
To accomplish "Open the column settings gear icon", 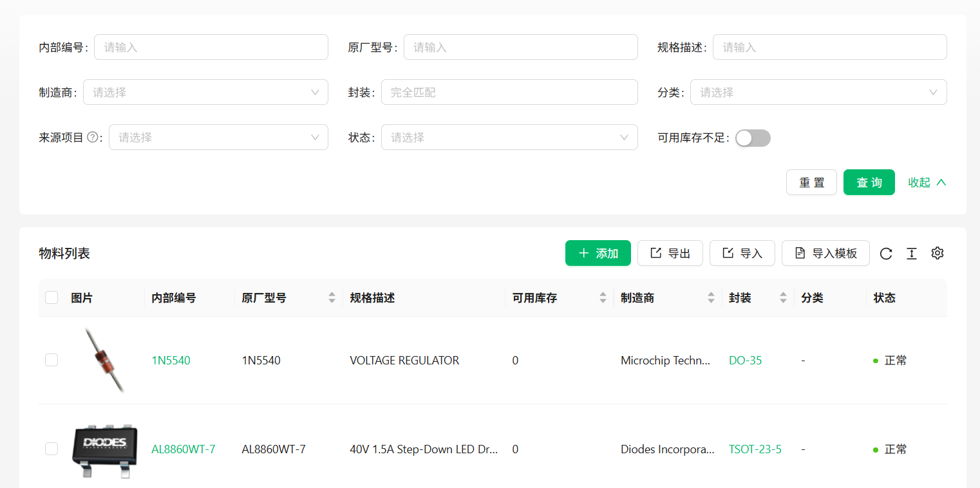I will coord(938,254).
